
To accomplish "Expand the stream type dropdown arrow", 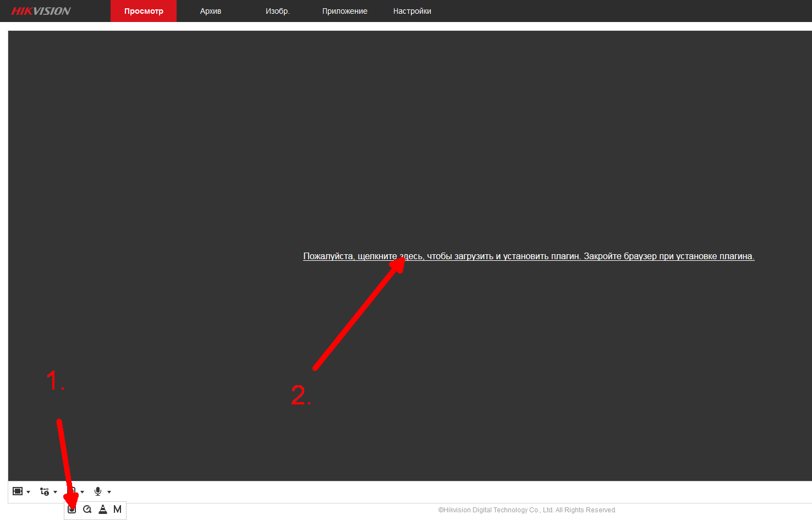I will pos(56,492).
